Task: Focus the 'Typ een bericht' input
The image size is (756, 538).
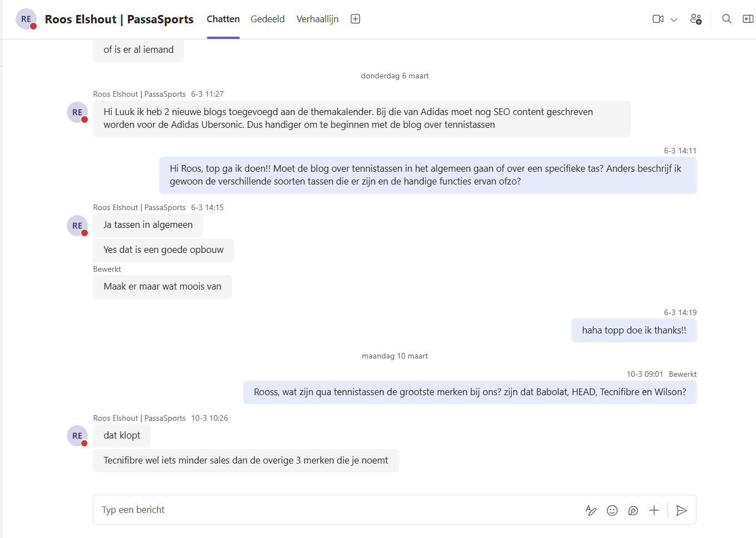Action: (x=334, y=510)
